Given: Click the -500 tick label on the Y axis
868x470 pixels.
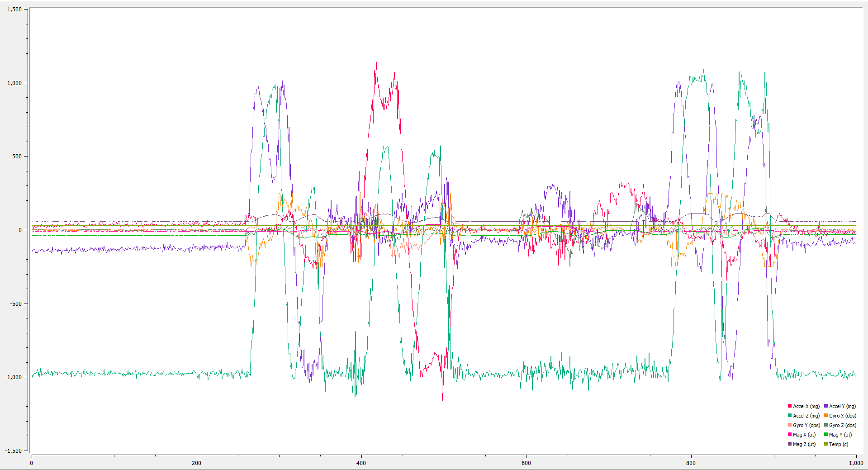Looking at the screenshot, I should pyautogui.click(x=16, y=304).
